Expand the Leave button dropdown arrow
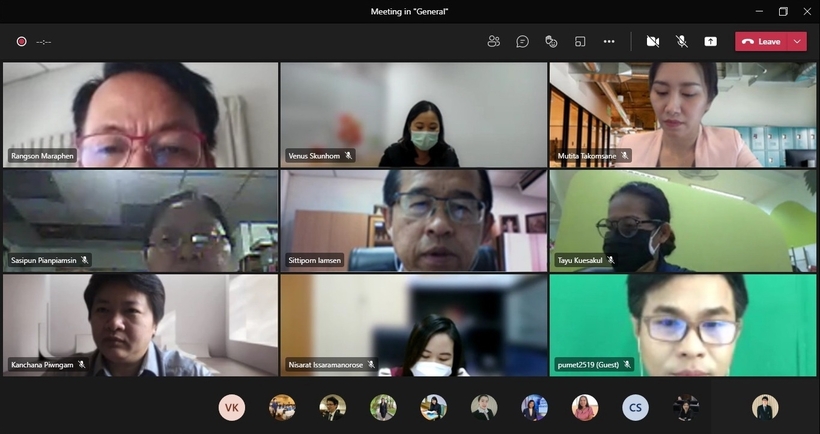This screenshot has height=434, width=820. [x=797, y=41]
